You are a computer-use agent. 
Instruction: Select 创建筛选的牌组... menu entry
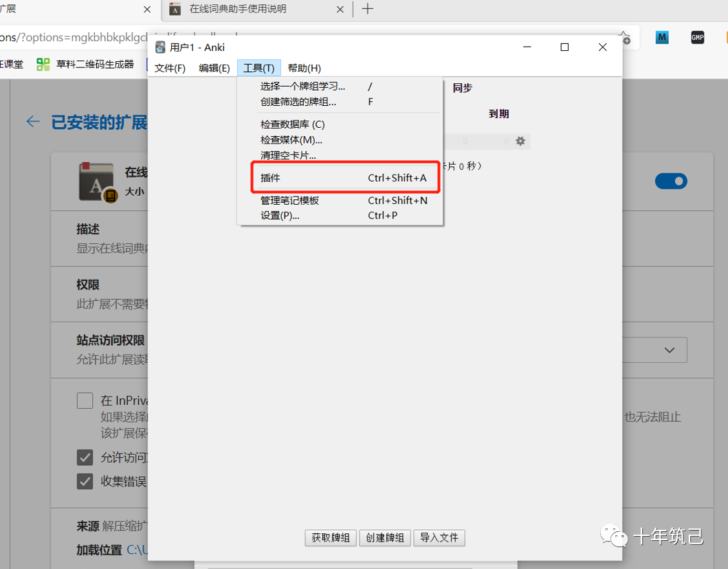(340, 102)
